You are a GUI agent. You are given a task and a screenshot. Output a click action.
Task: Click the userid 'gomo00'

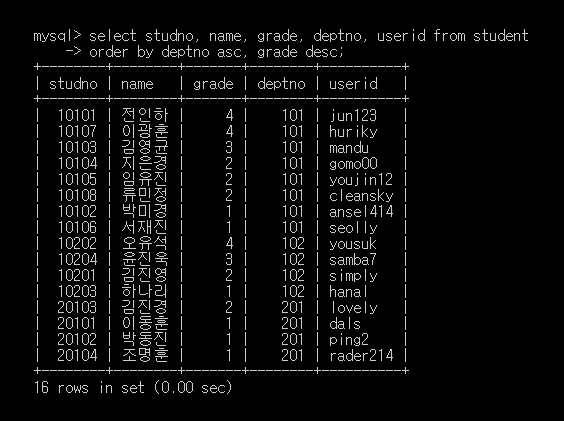(x=353, y=164)
